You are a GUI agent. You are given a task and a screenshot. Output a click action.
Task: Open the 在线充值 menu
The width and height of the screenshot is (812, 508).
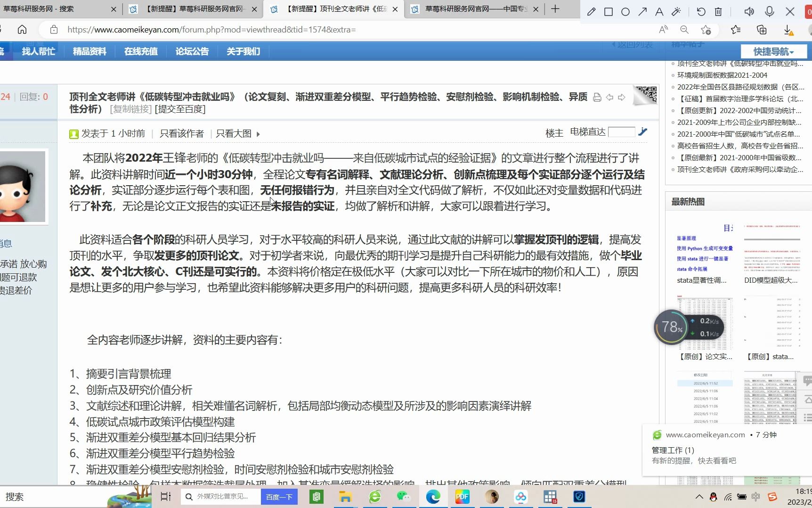pos(141,51)
